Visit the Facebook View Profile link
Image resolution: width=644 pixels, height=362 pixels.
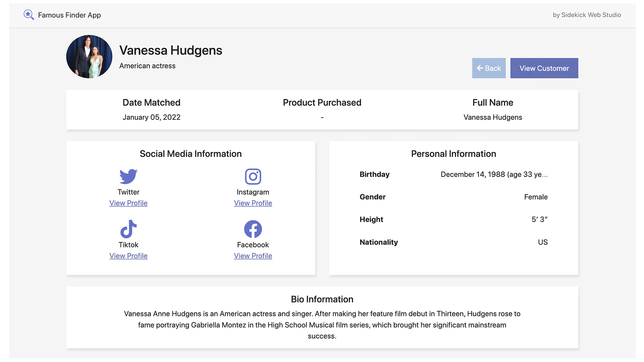(x=253, y=256)
